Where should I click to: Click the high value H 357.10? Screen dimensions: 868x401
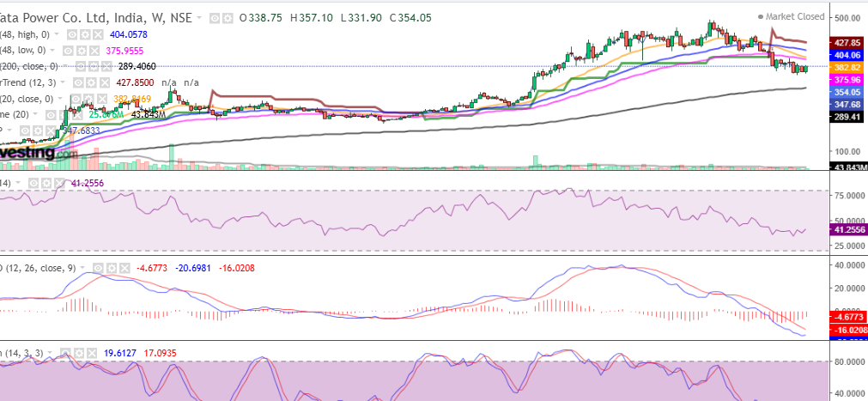311,18
